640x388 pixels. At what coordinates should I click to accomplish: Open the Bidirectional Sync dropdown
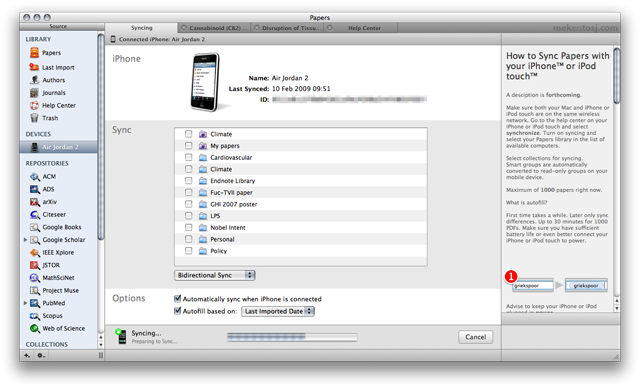pyautogui.click(x=215, y=275)
